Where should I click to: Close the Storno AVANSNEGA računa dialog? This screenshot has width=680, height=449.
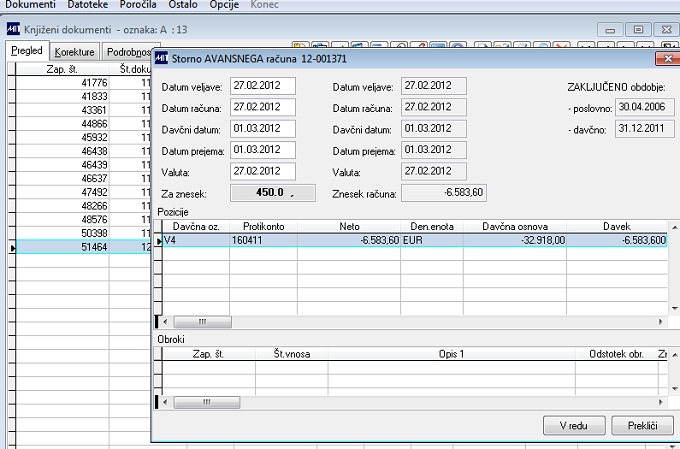pyautogui.click(x=667, y=59)
